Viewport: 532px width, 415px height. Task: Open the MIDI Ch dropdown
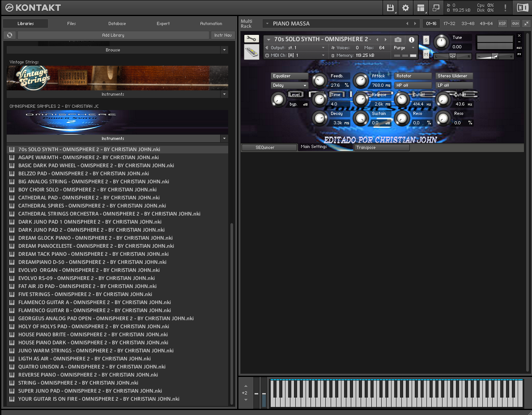pyautogui.click(x=295, y=55)
